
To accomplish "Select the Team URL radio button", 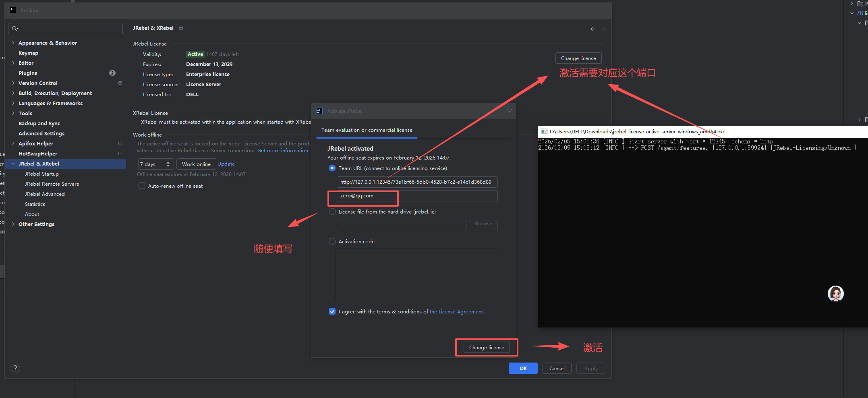I will (x=332, y=168).
